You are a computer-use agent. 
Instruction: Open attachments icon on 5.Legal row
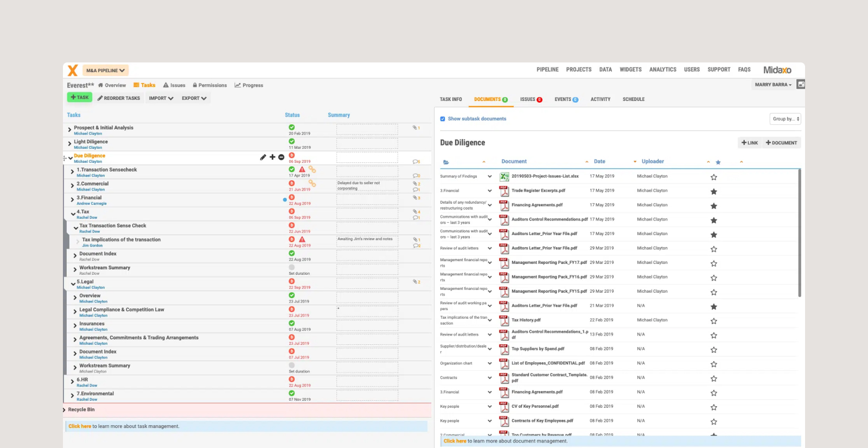pyautogui.click(x=416, y=282)
